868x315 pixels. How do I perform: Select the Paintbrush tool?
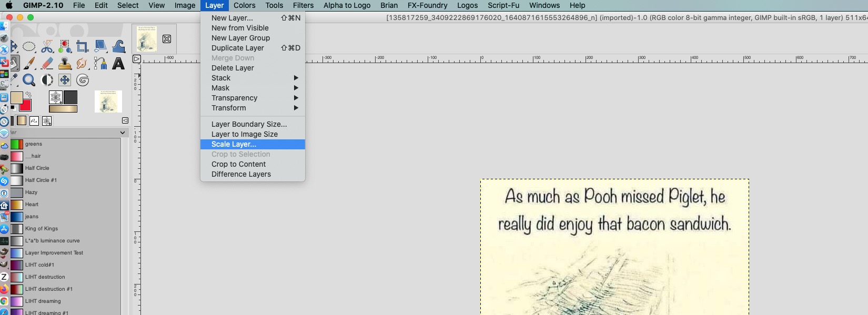pyautogui.click(x=29, y=64)
